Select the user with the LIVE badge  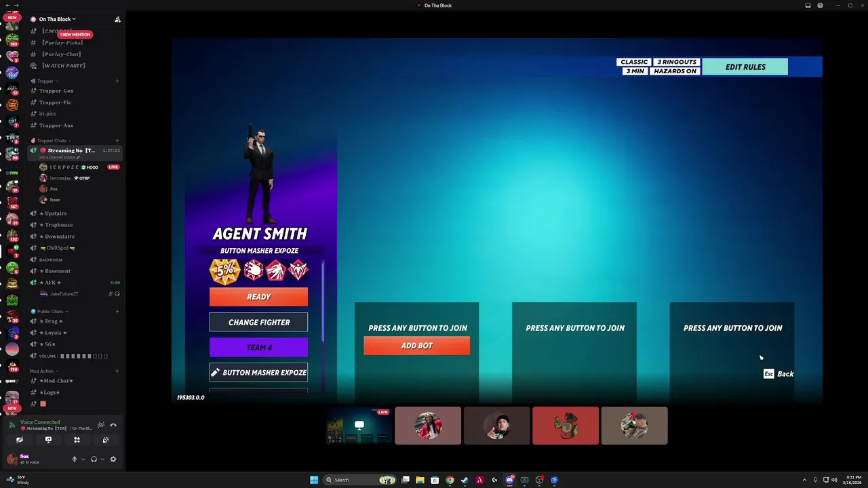pyautogui.click(x=79, y=167)
